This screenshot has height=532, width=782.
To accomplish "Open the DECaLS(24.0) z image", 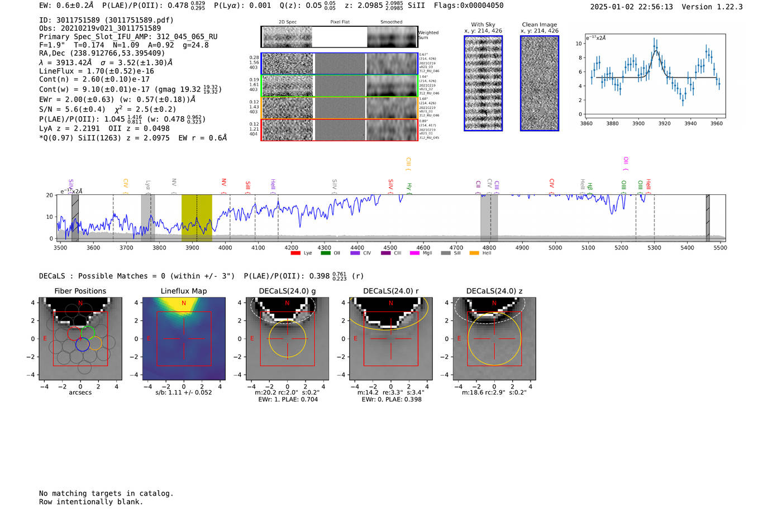I will point(494,338).
